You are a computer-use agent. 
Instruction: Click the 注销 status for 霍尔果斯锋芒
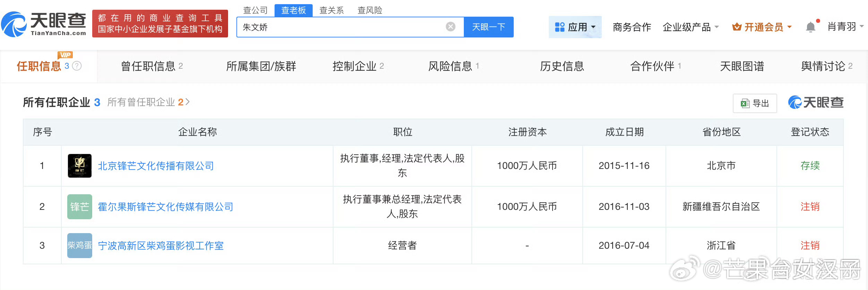[x=810, y=207]
